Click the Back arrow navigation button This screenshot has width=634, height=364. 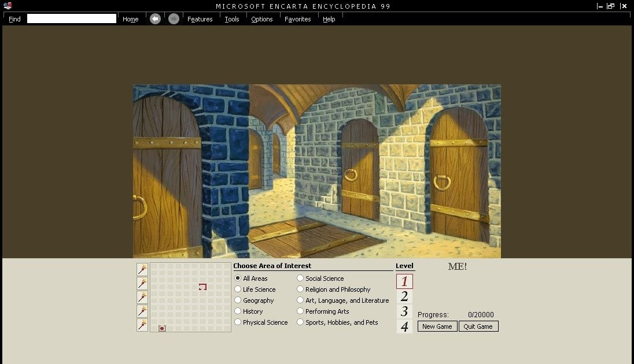pyautogui.click(x=155, y=19)
